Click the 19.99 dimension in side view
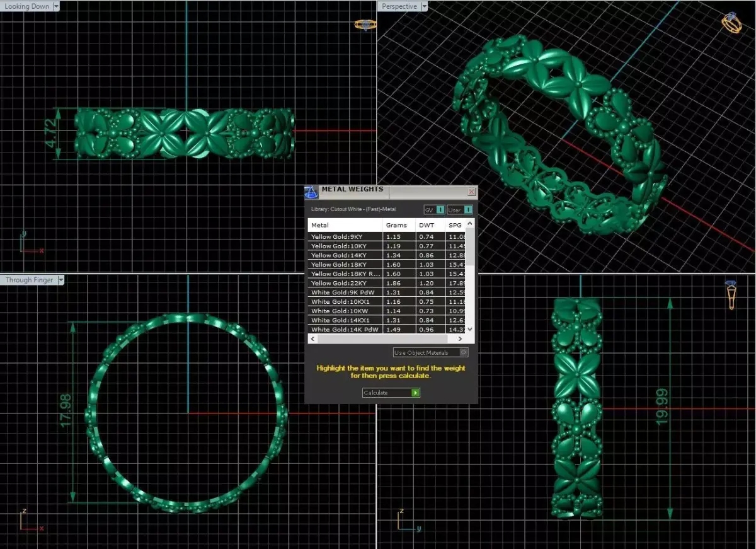This screenshot has width=756, height=549. (x=662, y=406)
